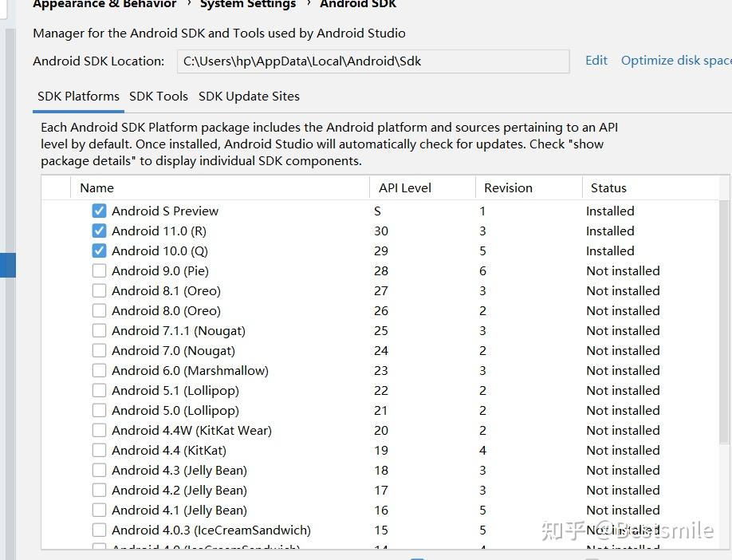
Task: Check the Android 8.0 (Oreo) checkbox
Action: tap(99, 310)
